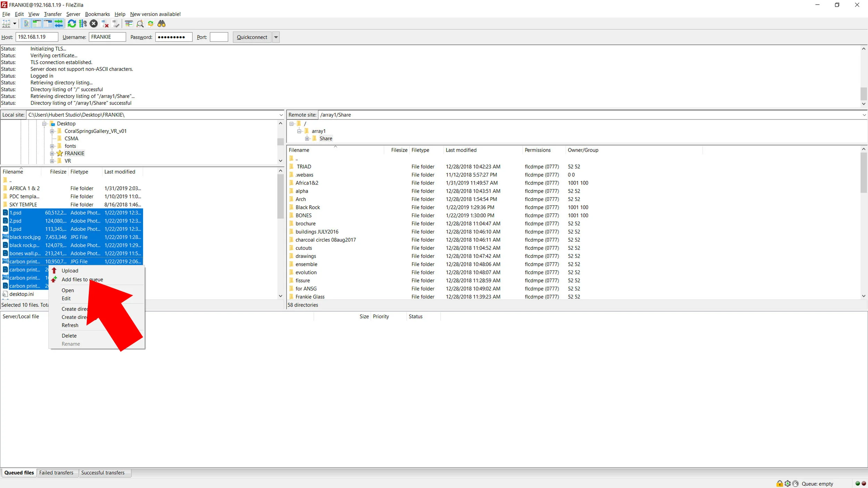Click the Refresh file lists icon
Viewport: 868px width, 488px height.
72,24
